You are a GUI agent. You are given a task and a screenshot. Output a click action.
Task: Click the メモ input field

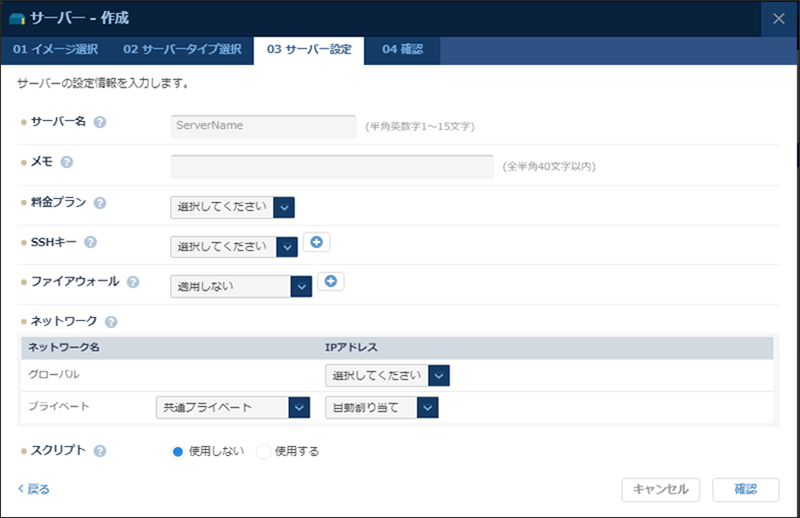[x=332, y=166]
